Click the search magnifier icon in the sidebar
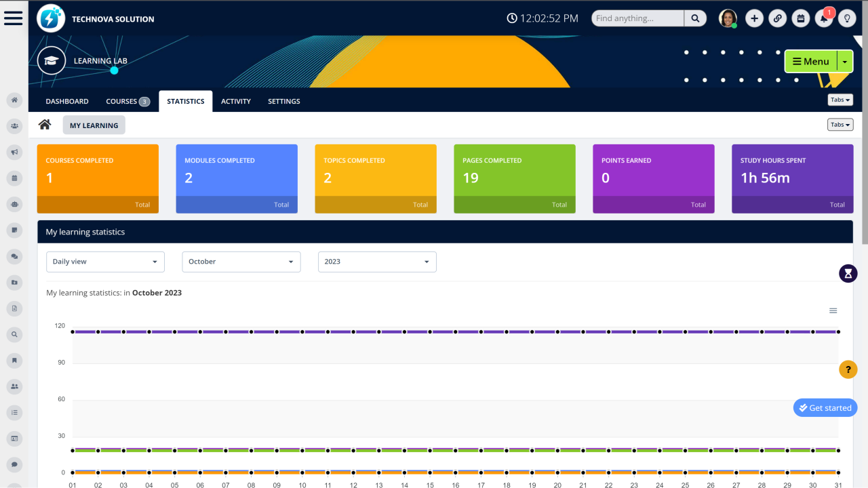 (x=14, y=334)
